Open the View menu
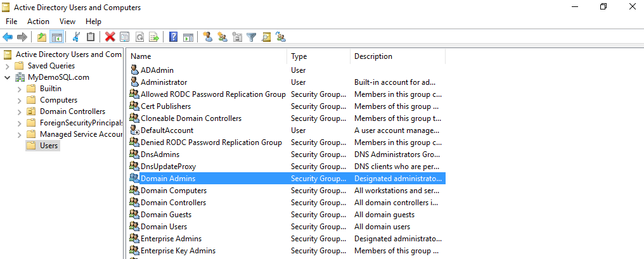The width and height of the screenshot is (644, 259). tap(67, 22)
